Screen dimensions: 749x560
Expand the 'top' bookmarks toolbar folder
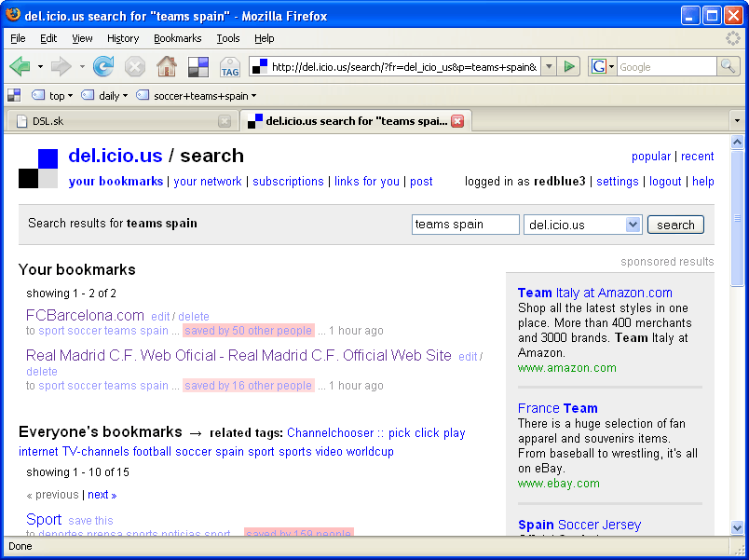point(52,96)
